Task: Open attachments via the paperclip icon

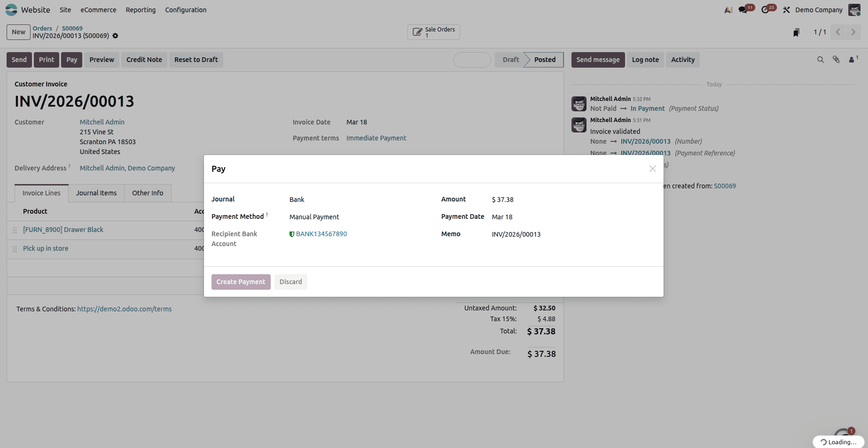Action: tap(836, 60)
